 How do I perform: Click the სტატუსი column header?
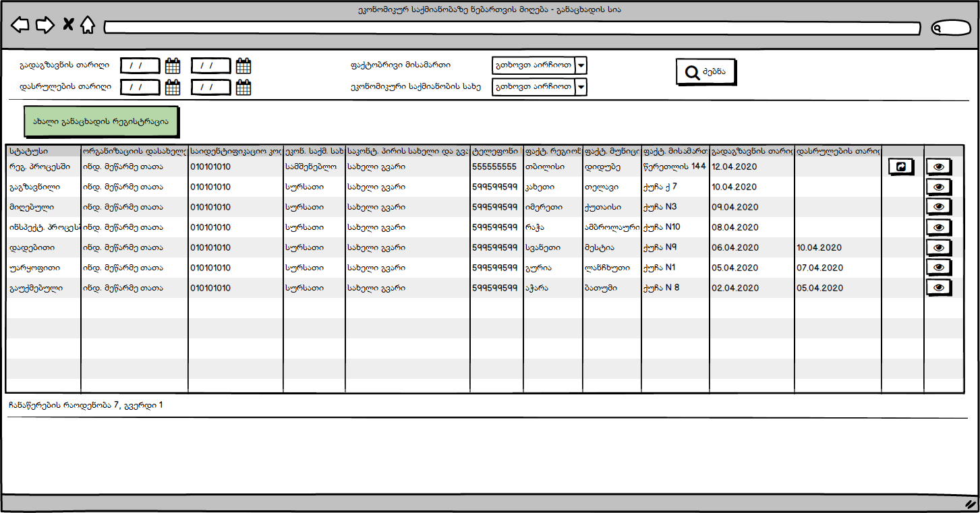point(43,152)
